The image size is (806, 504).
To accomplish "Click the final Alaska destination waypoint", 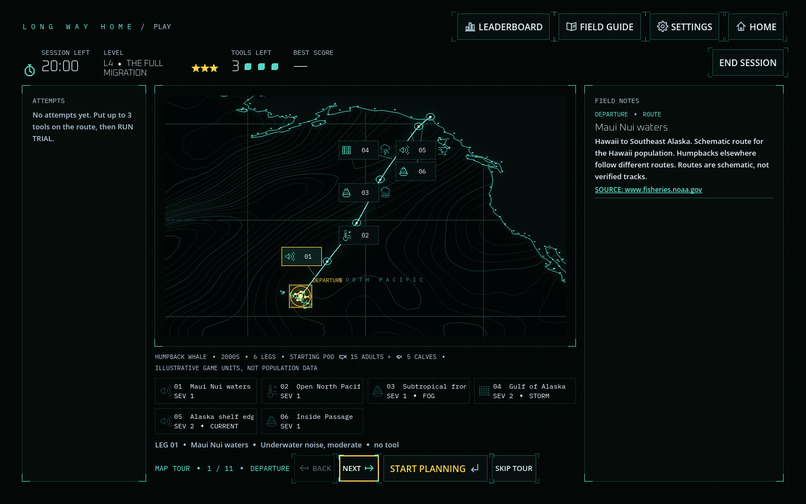I will click(431, 117).
